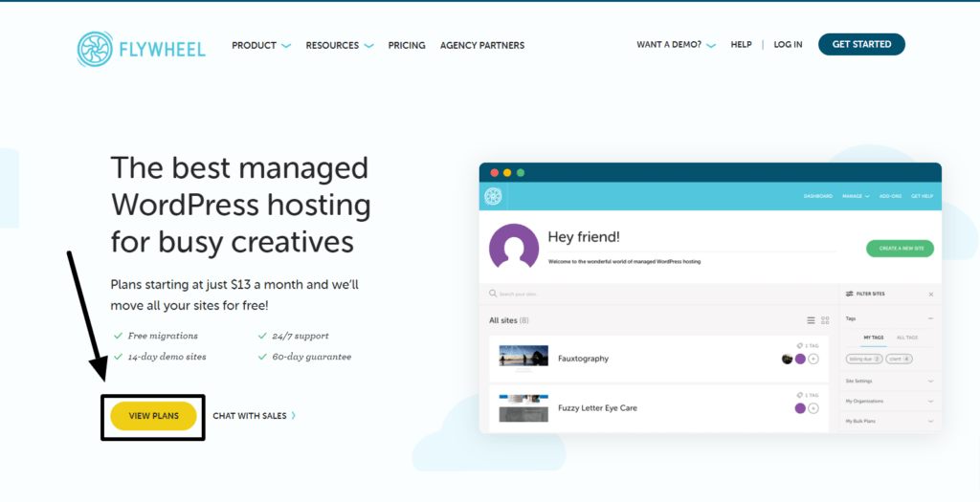Click the add collaborator plus on Fauxtography

coord(813,359)
